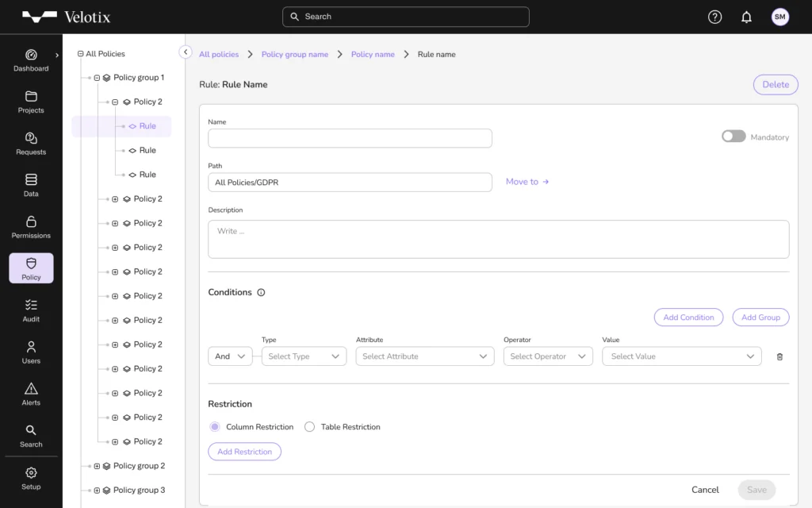
Task: Click the Move to link
Action: pos(527,182)
